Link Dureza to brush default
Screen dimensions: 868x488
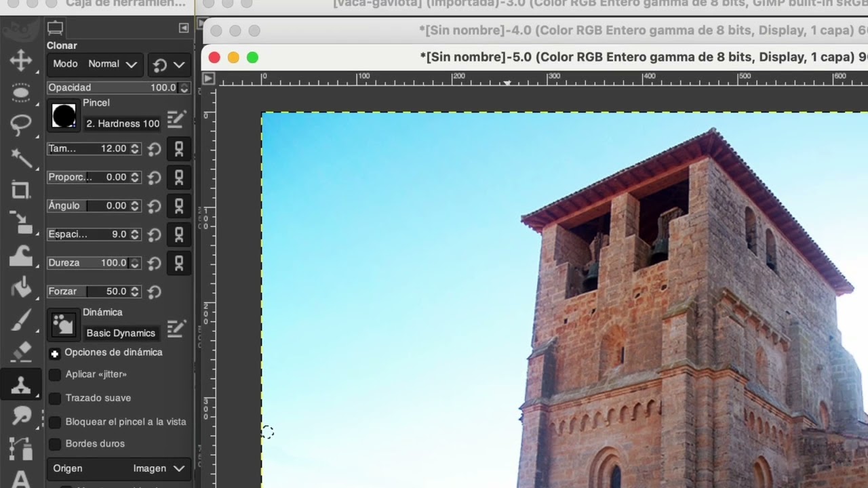[x=179, y=263]
